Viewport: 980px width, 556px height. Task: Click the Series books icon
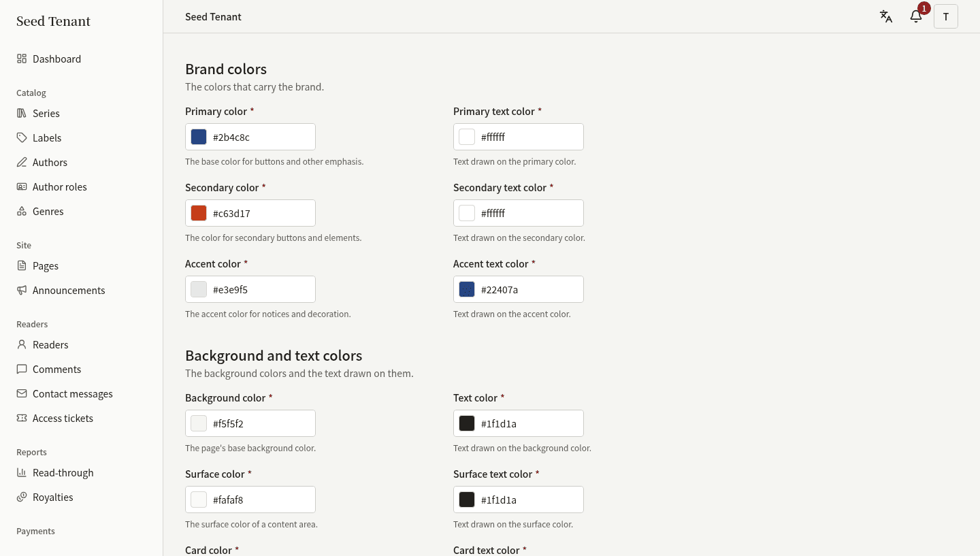pos(22,114)
